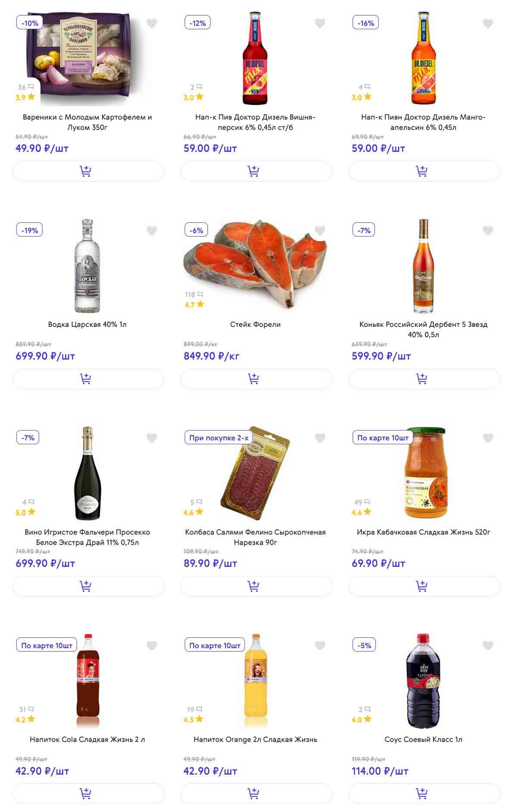The height and width of the screenshot is (812, 508).
Task: Click the 'При покупке 2-х' promo badge
Action: (x=219, y=438)
